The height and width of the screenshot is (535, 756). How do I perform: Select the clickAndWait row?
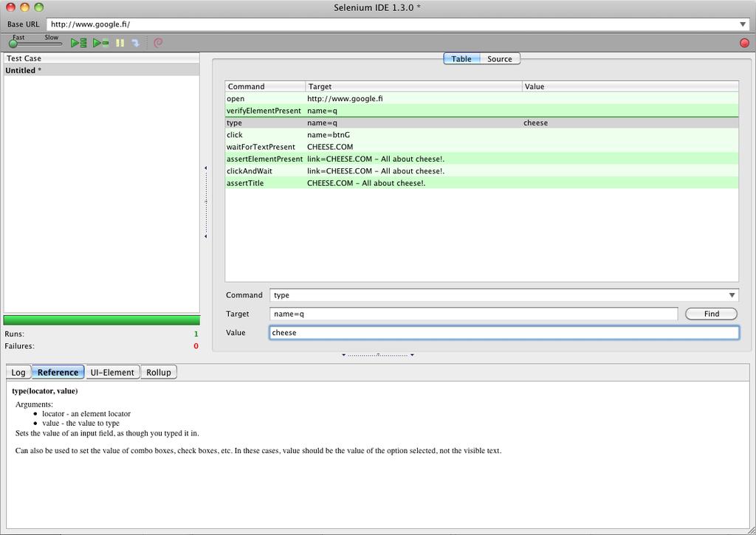click(481, 170)
